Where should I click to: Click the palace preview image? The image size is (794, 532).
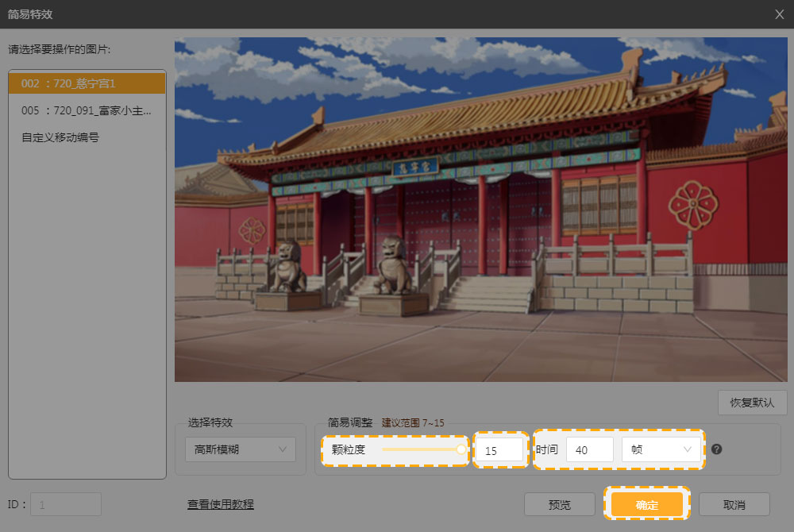coord(480,209)
